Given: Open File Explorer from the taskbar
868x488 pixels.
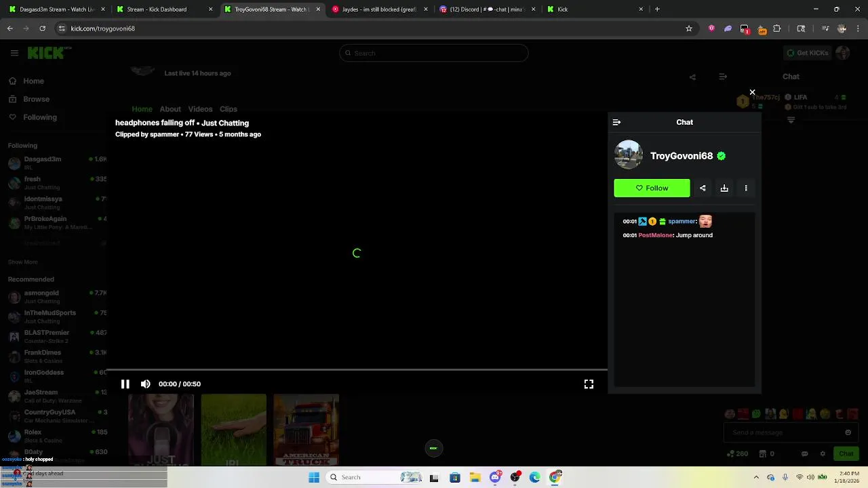Looking at the screenshot, I should tap(475, 477).
